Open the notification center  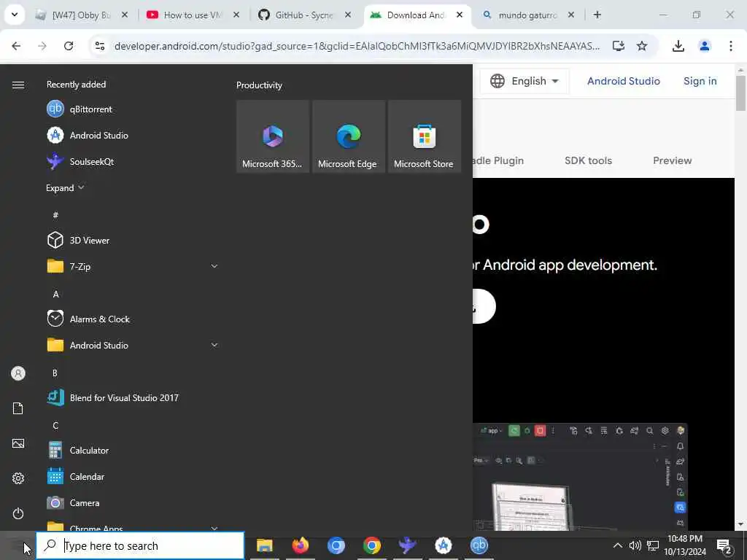coord(724,545)
